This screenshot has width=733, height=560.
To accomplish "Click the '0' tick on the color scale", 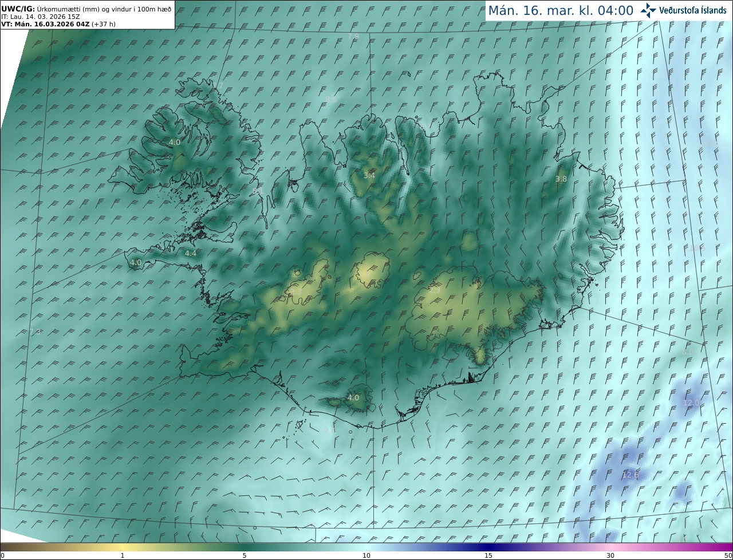I will click(2, 555).
